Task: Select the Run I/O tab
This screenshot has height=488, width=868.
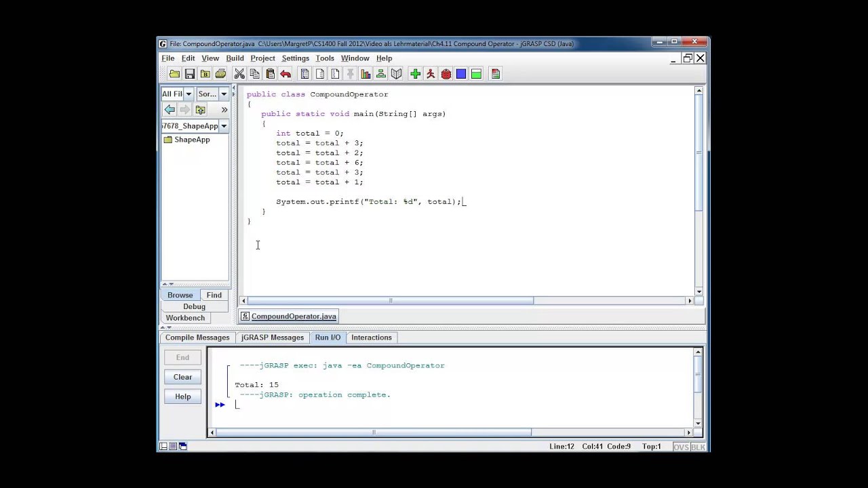Action: pos(328,338)
